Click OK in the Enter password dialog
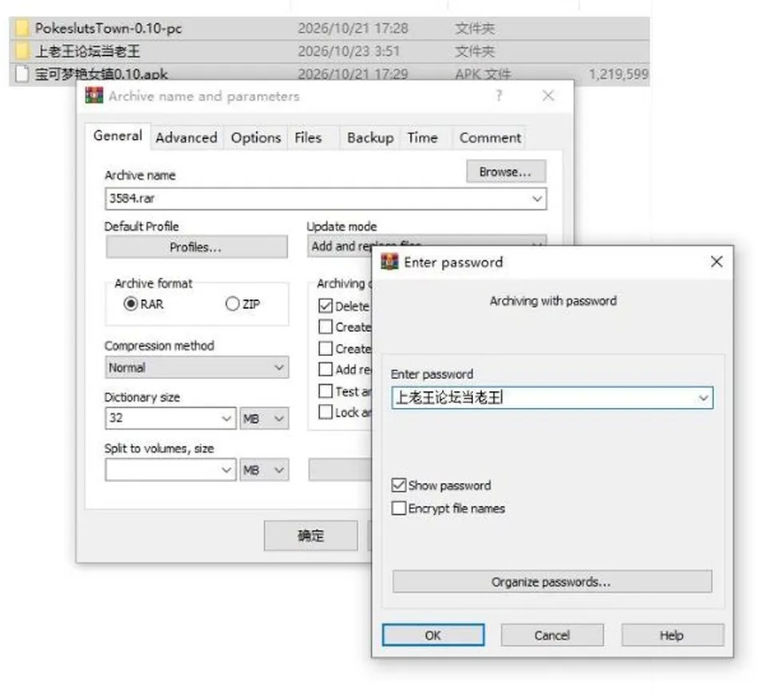 pyautogui.click(x=433, y=635)
